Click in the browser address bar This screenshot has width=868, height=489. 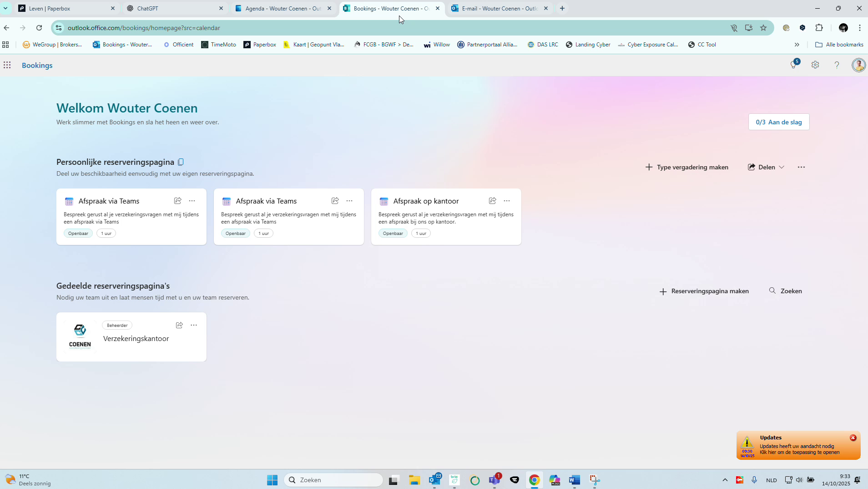(182, 28)
